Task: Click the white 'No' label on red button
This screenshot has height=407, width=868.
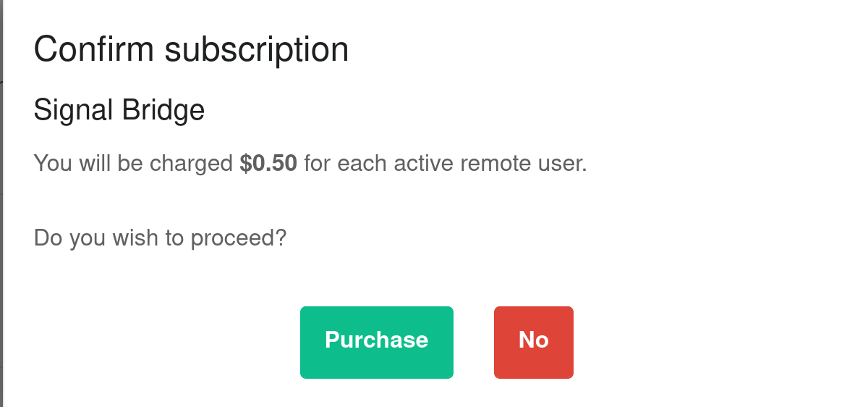Action: [x=534, y=340]
